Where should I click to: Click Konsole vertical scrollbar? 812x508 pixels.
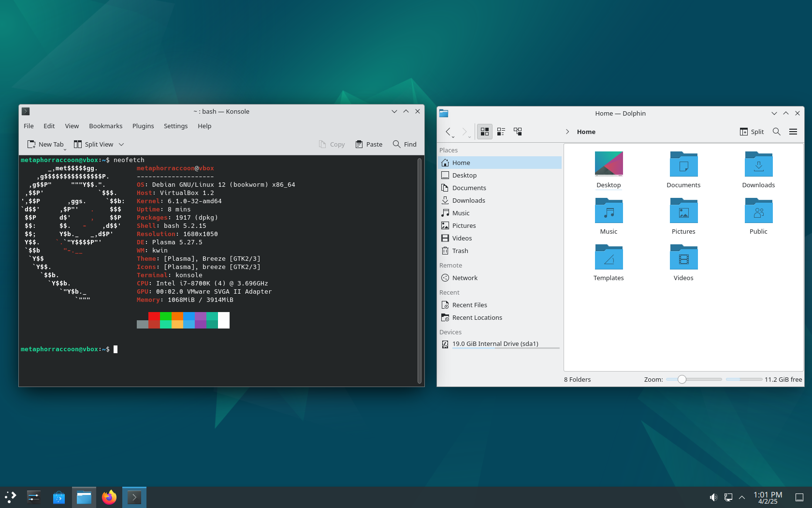(x=420, y=270)
